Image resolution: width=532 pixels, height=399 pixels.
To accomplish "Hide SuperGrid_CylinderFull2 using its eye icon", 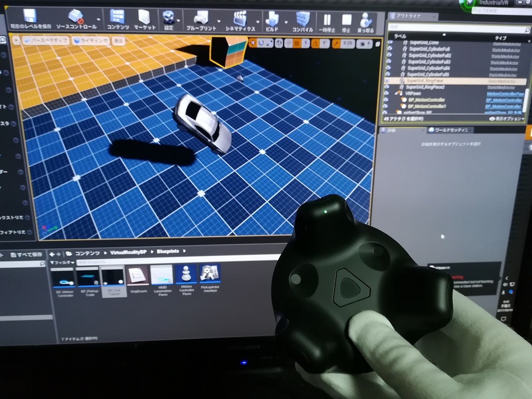I will click(389, 55).
